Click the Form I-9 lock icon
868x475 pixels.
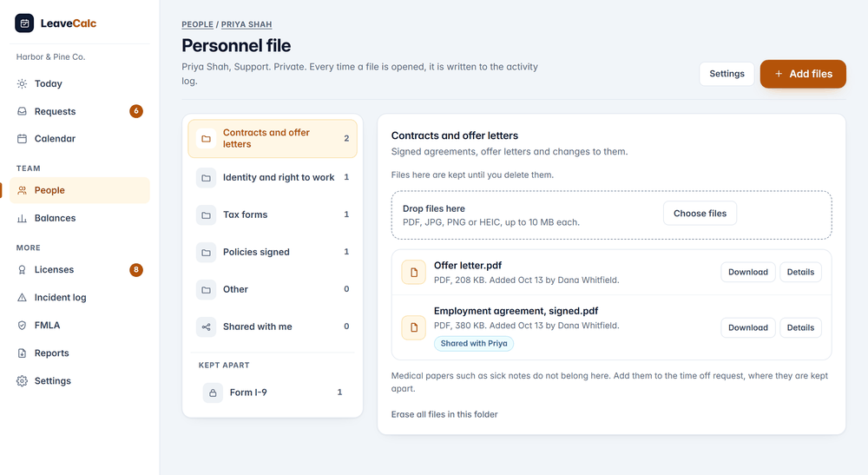tap(213, 393)
